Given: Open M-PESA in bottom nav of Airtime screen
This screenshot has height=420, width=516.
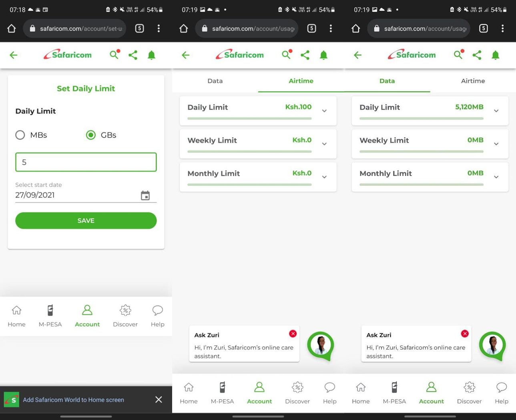Looking at the screenshot, I should [222, 393].
